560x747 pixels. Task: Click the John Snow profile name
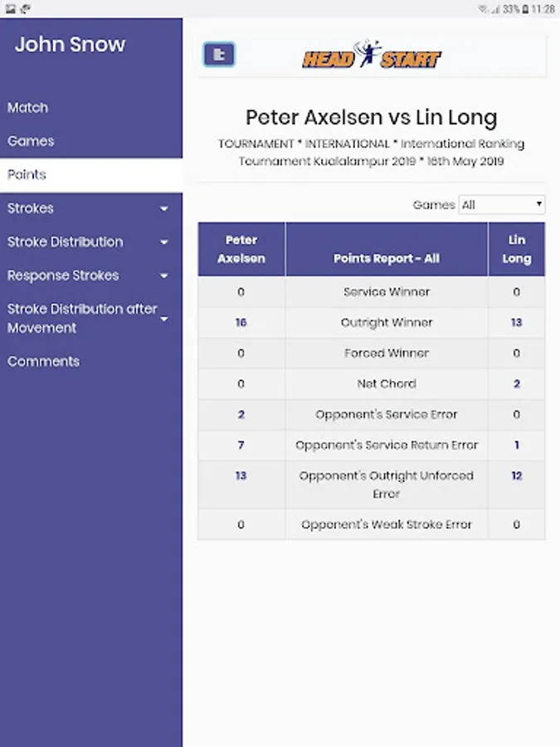(70, 45)
